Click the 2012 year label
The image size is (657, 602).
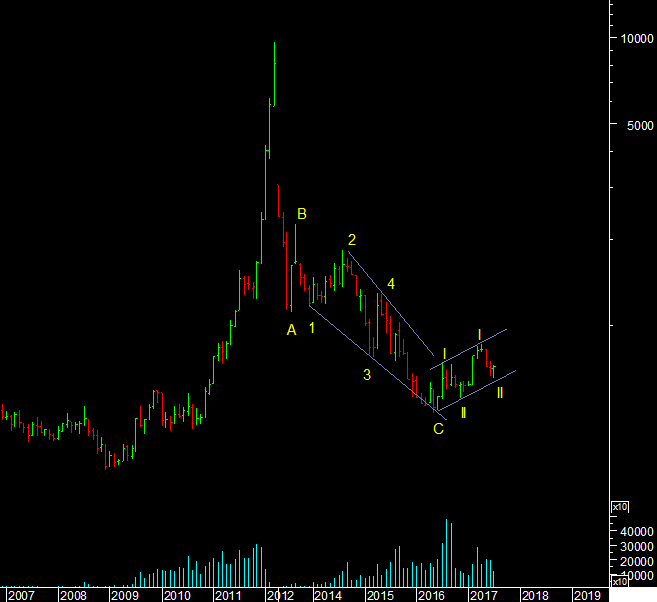point(280,595)
